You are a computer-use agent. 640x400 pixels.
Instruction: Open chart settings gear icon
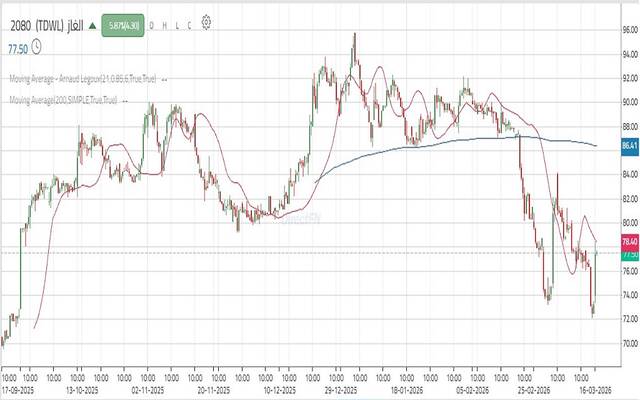206,21
